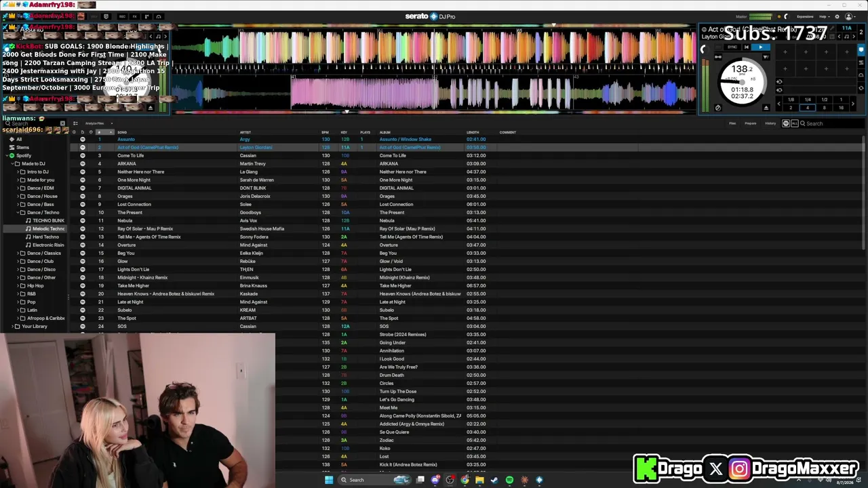The image size is (868, 488).
Task: Open the Files panel tab
Action: (x=732, y=123)
